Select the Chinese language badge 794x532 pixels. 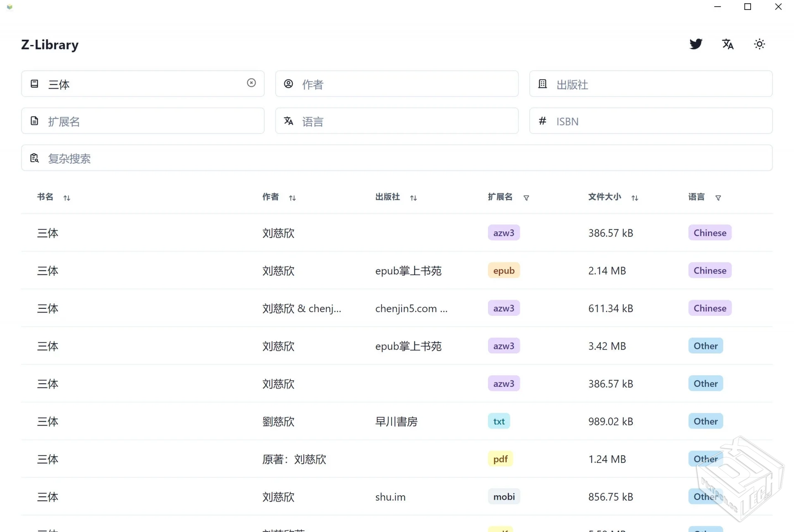click(x=710, y=233)
